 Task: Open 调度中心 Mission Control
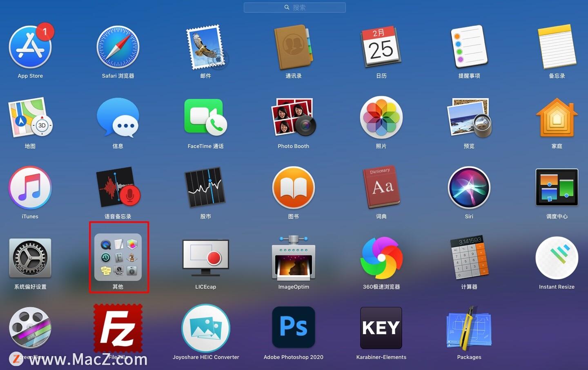tap(557, 188)
